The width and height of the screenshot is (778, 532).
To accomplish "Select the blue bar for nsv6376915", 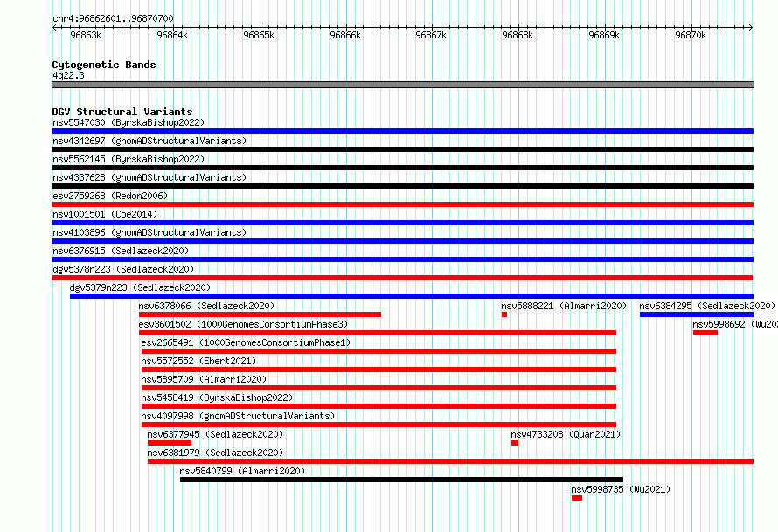I will click(402, 259).
